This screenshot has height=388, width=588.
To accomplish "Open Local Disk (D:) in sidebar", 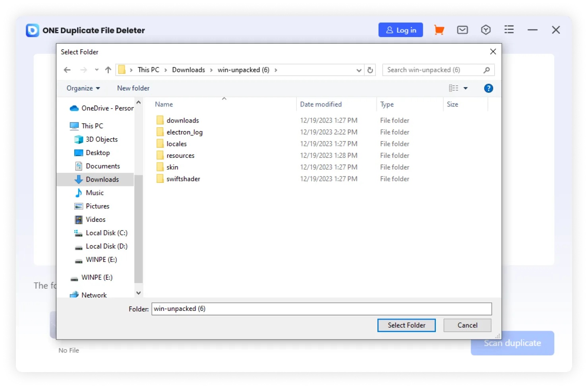I will [x=106, y=246].
